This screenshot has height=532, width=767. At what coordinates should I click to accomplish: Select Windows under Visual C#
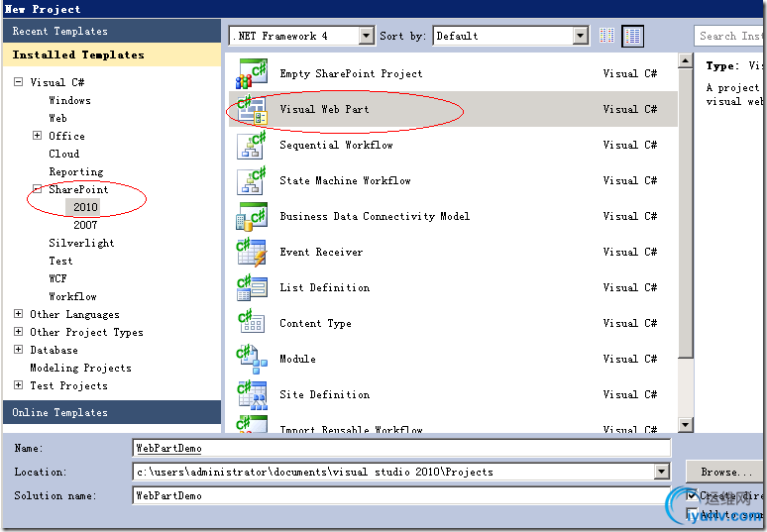[x=70, y=100]
